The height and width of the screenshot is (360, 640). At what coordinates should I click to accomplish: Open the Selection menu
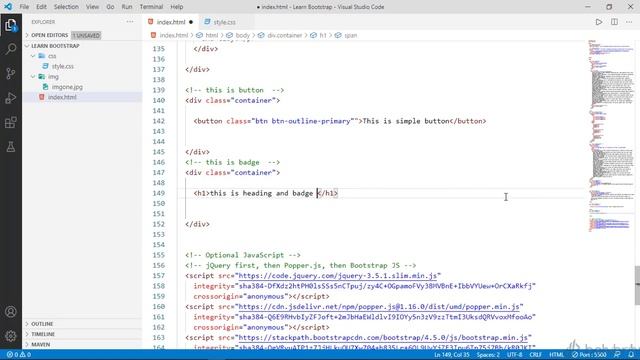[66, 7]
